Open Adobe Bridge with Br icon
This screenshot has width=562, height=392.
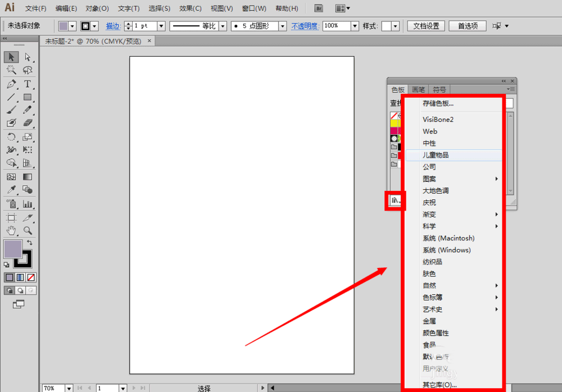tap(318, 8)
